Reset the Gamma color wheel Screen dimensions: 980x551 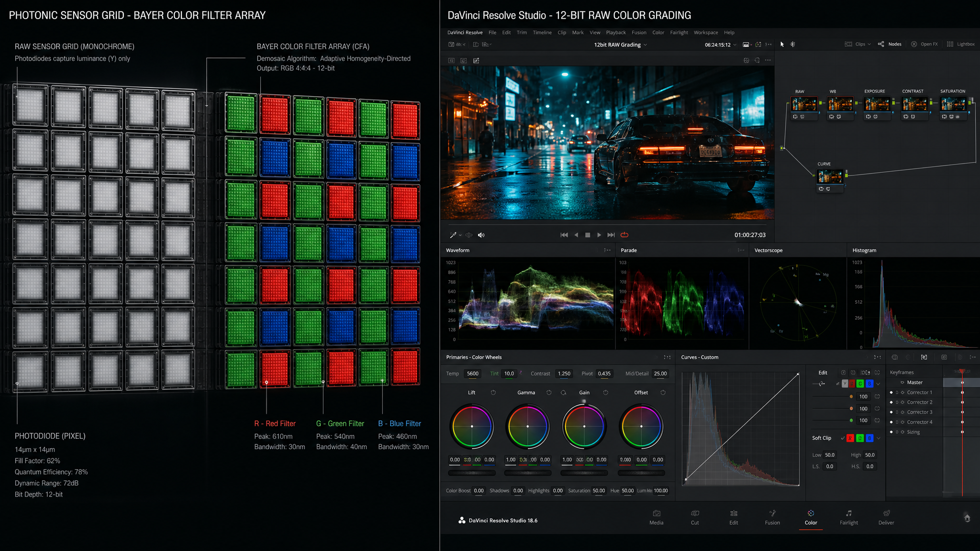point(549,393)
